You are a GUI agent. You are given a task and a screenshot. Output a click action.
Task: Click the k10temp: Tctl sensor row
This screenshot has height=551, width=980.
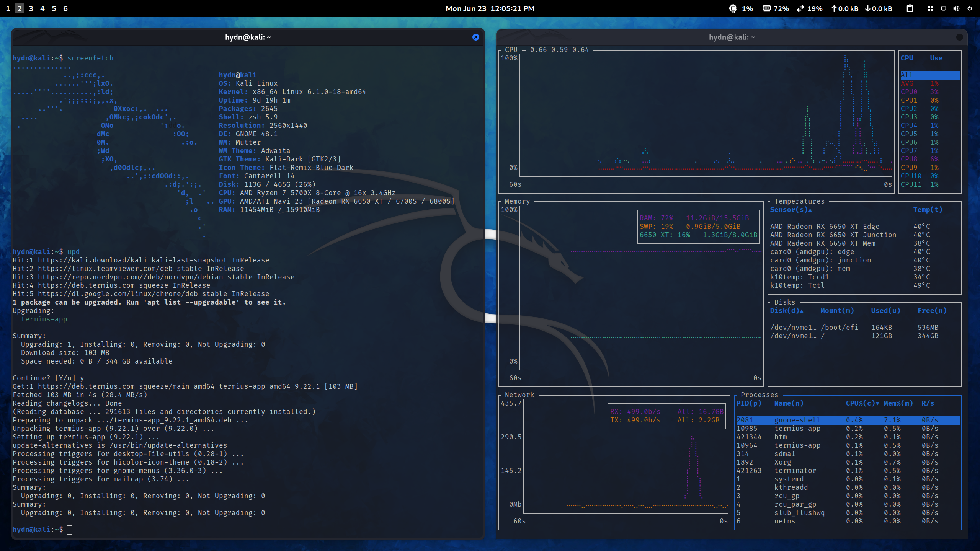pyautogui.click(x=865, y=285)
